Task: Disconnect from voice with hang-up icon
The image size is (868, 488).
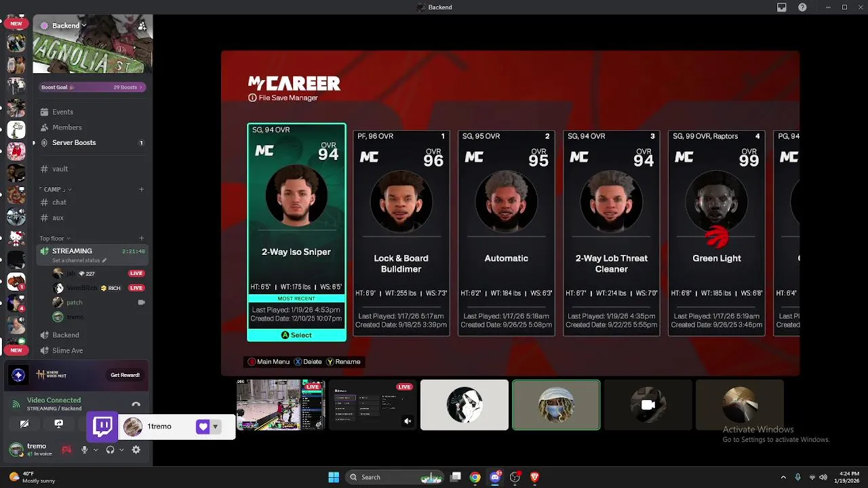Action: 136,405
